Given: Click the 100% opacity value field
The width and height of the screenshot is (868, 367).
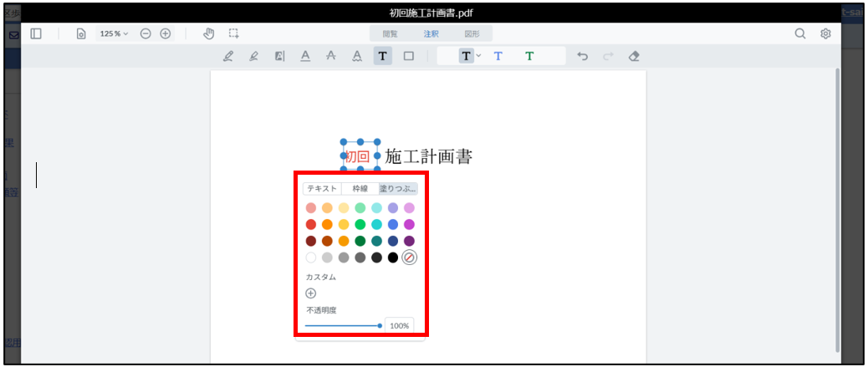Looking at the screenshot, I should (x=399, y=325).
